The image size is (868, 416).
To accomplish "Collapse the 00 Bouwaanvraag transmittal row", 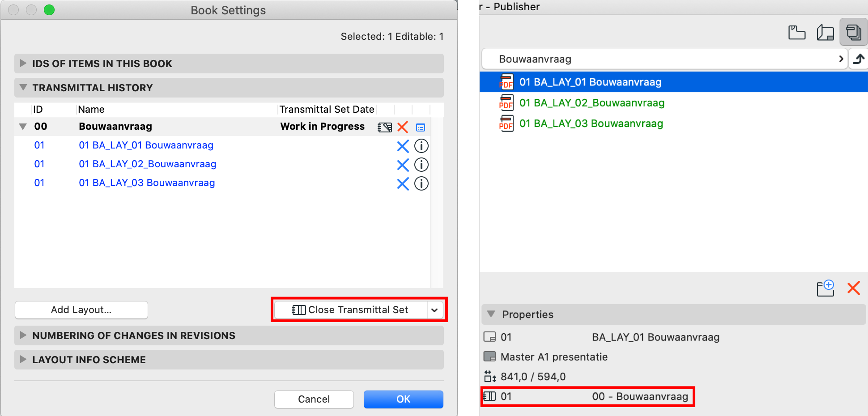I will [x=23, y=127].
